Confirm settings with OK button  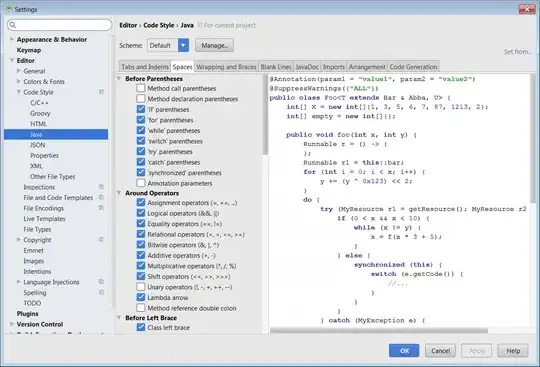pos(404,350)
